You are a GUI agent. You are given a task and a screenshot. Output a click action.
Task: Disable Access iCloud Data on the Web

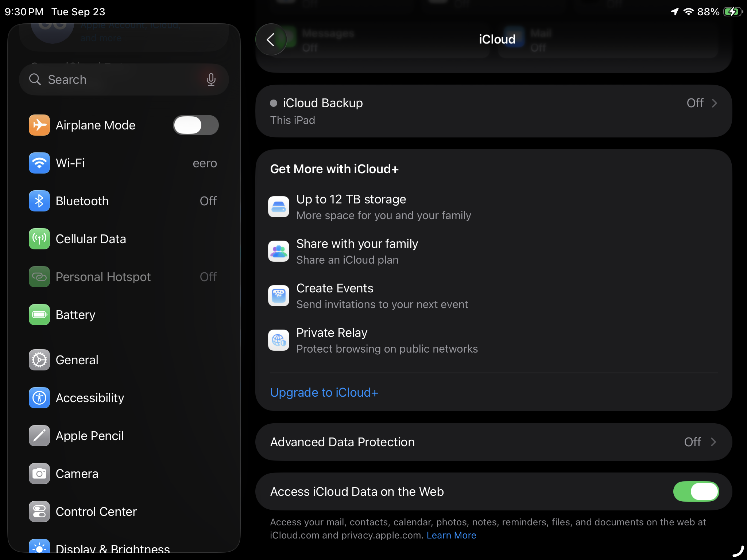[x=696, y=491]
